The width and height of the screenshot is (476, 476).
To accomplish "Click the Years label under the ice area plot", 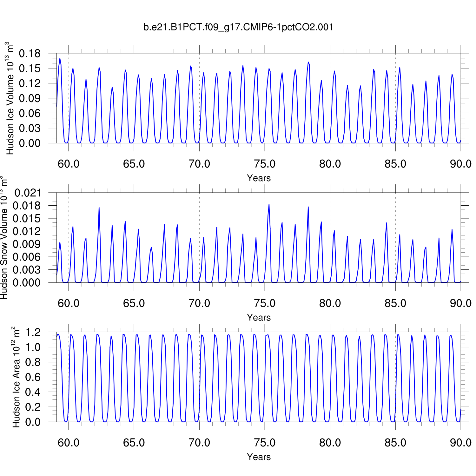I will point(259,457).
